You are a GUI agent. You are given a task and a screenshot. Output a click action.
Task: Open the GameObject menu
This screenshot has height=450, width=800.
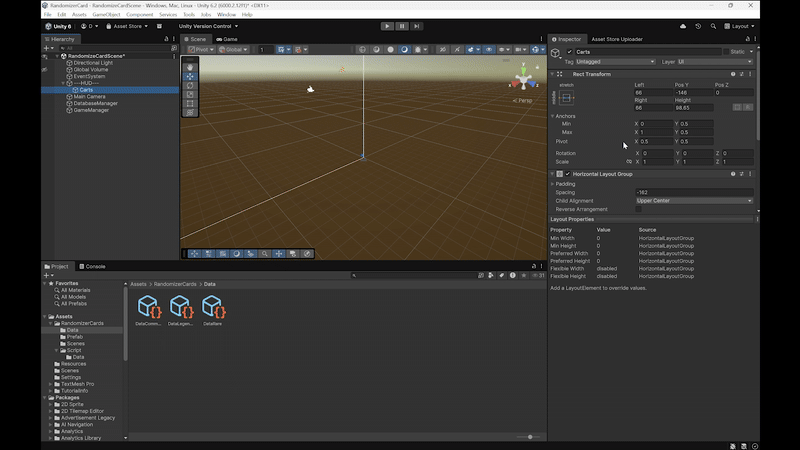click(x=105, y=15)
